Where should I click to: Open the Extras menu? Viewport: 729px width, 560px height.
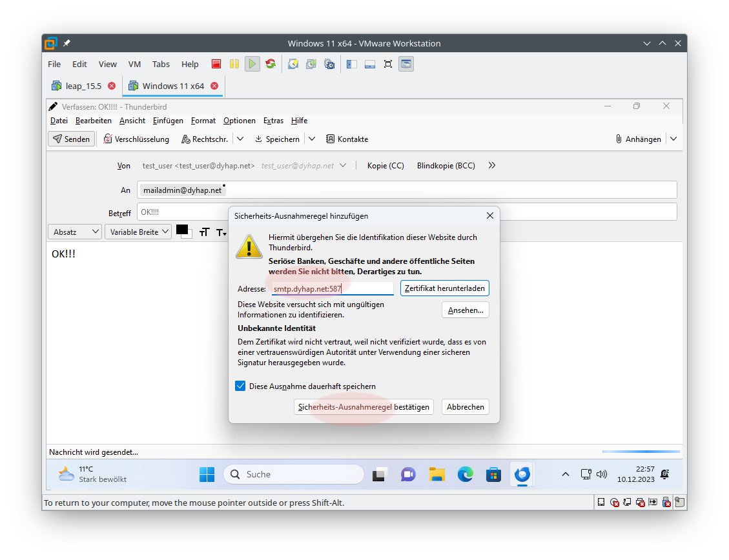[273, 120]
